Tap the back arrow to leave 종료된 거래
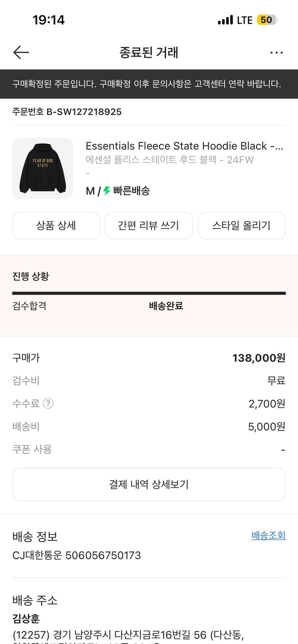This screenshot has height=644, width=298. click(x=21, y=52)
